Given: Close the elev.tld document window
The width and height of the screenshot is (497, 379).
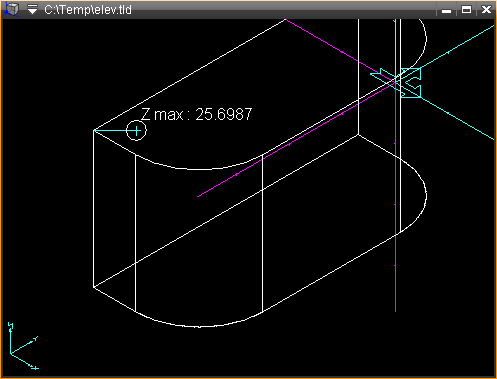Looking at the screenshot, I should point(486,10).
